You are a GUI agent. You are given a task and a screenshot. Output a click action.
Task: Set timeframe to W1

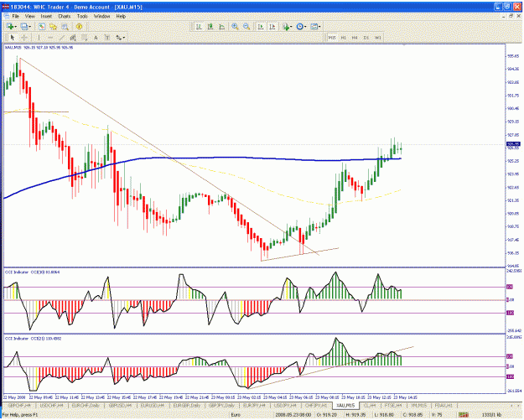[377, 38]
